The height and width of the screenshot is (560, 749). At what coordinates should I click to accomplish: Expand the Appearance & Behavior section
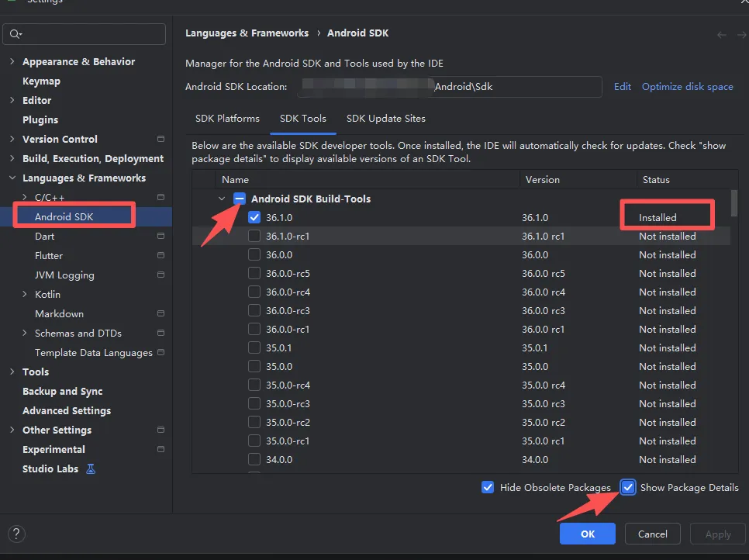coord(12,61)
